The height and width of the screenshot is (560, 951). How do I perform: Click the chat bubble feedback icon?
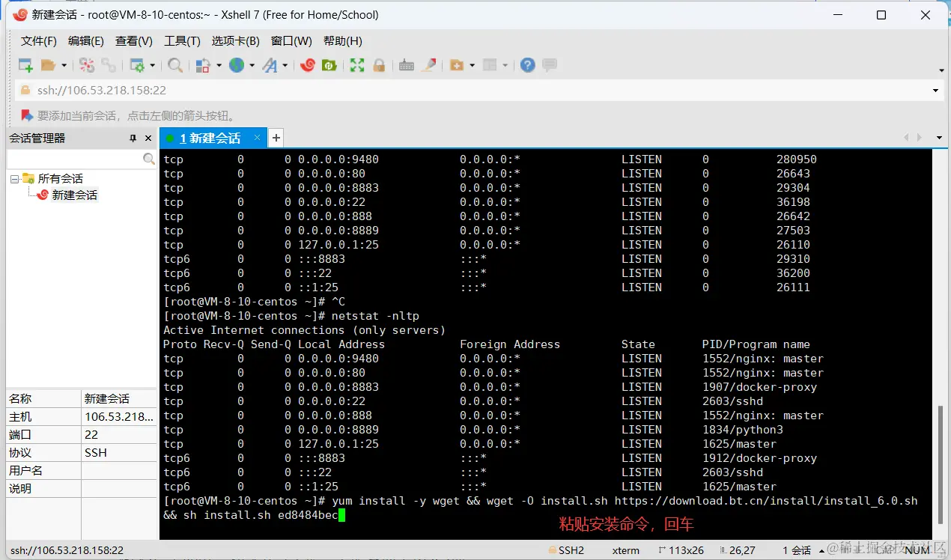pyautogui.click(x=550, y=65)
